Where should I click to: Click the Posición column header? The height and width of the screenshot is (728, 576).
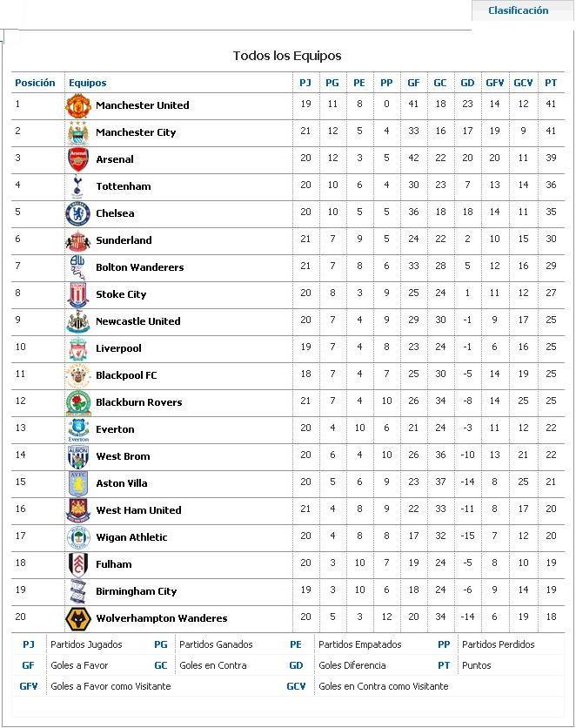(x=35, y=83)
